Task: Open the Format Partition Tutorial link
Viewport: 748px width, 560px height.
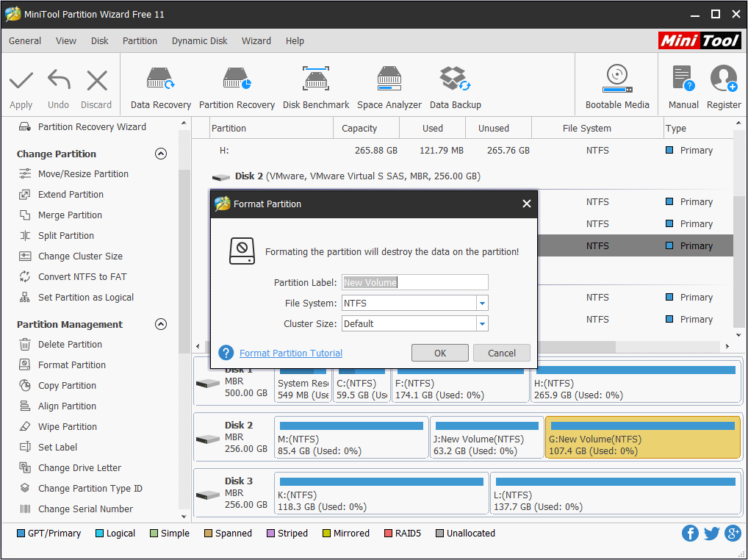Action: [x=291, y=353]
